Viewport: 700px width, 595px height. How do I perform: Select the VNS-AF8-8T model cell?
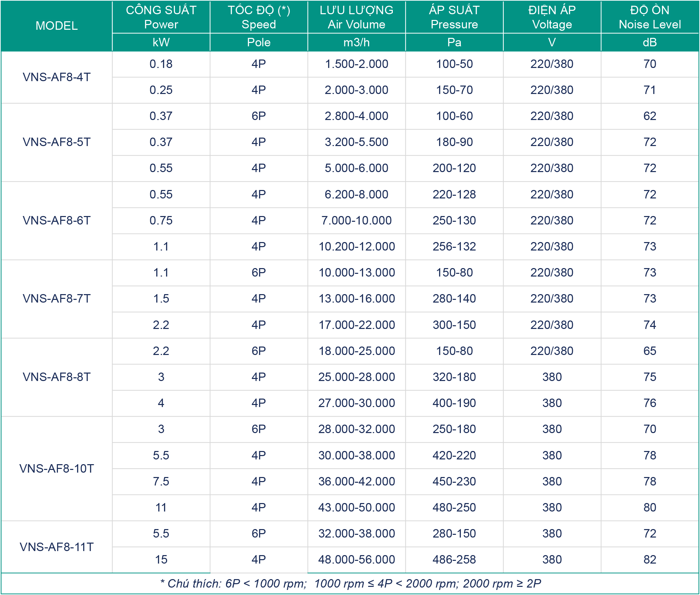57,377
